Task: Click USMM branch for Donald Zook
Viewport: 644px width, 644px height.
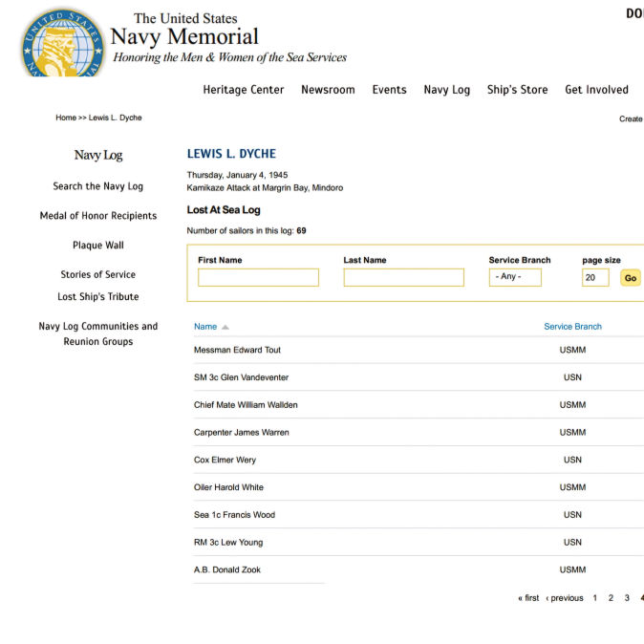Action: click(x=572, y=570)
